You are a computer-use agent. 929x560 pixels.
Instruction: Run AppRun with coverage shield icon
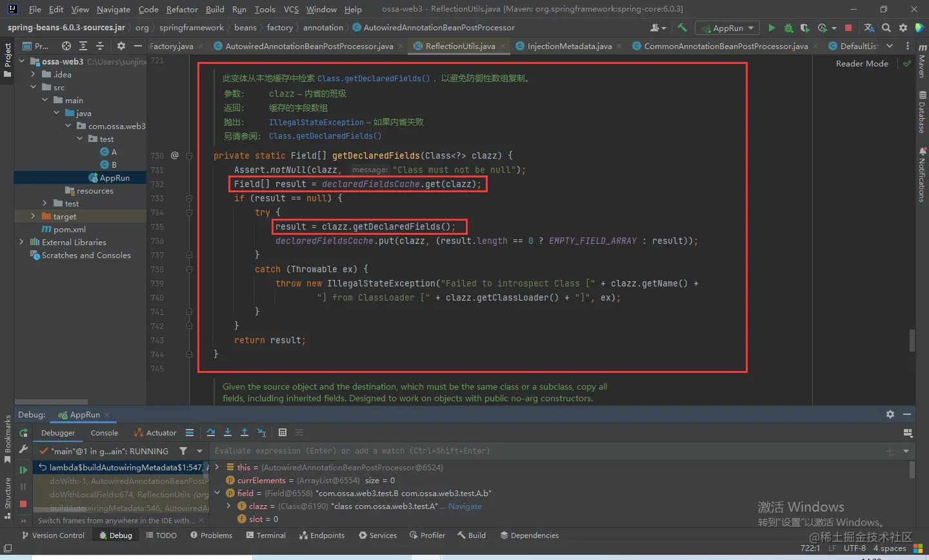click(x=804, y=28)
